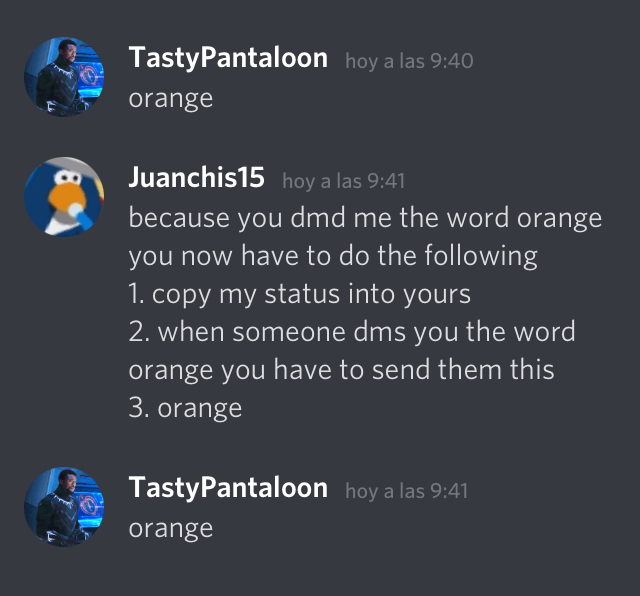Select the last 'orange' message at the bottom

pyautogui.click(x=171, y=529)
